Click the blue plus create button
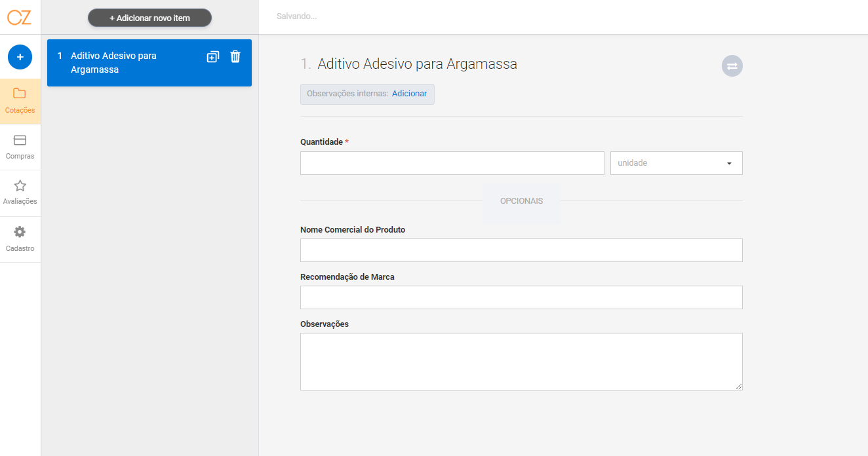Screen dimensions: 868x456 [20, 57]
